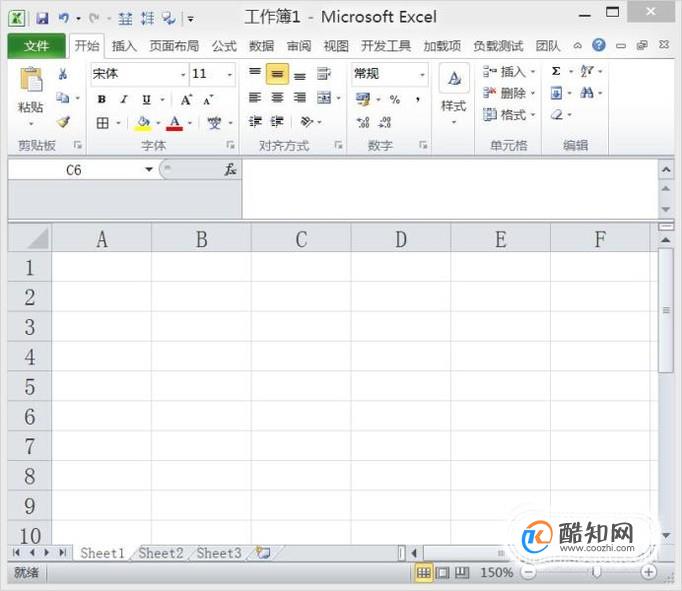Expand the formula bar chevron
This screenshot has width=682, height=591.
(x=666, y=169)
